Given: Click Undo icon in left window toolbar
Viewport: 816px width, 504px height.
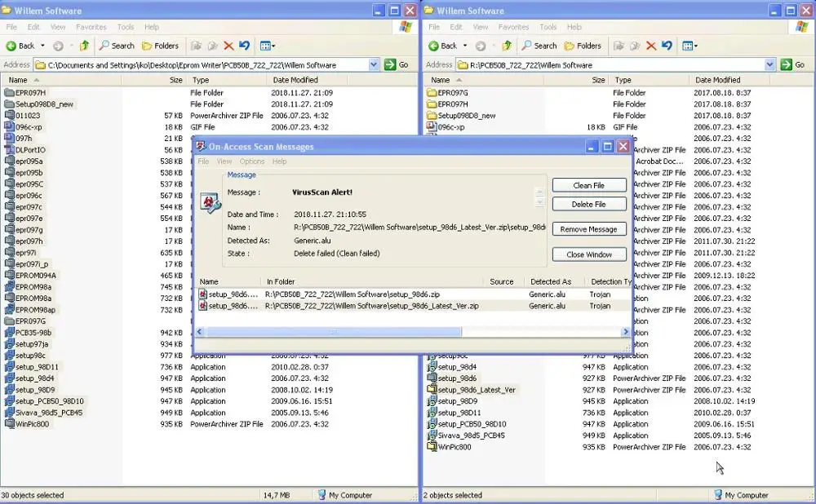Looking at the screenshot, I should coord(244,46).
